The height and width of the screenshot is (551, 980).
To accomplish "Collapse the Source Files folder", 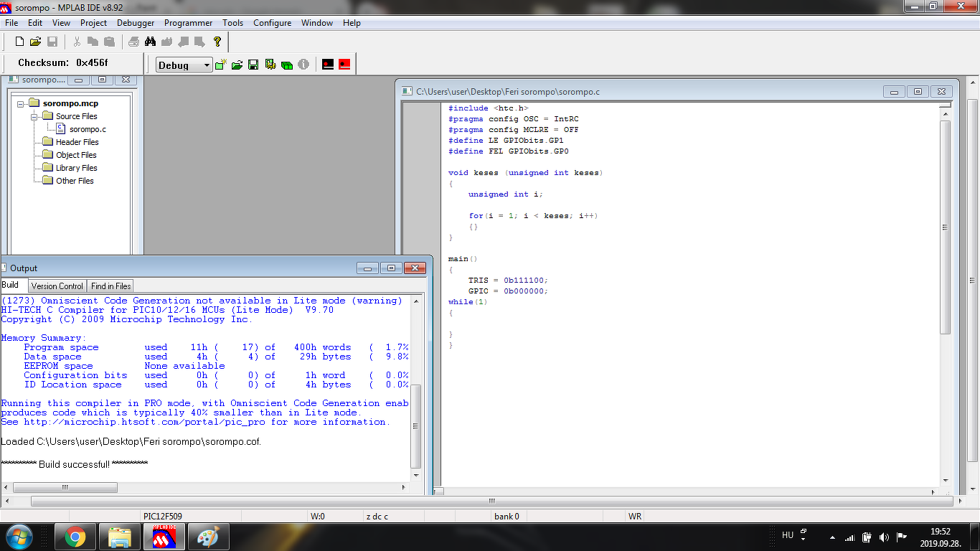I will pyautogui.click(x=34, y=116).
